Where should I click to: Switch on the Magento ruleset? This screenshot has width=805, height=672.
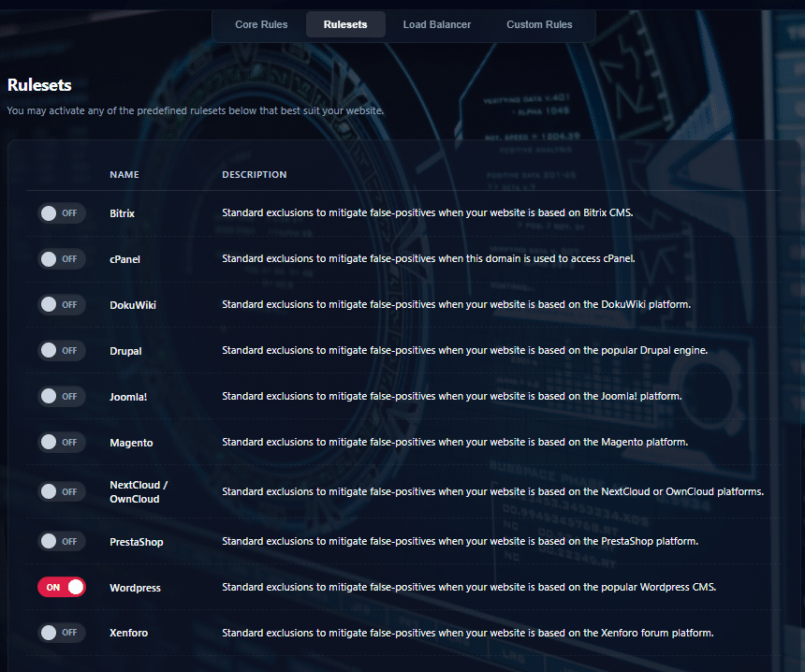(61, 442)
